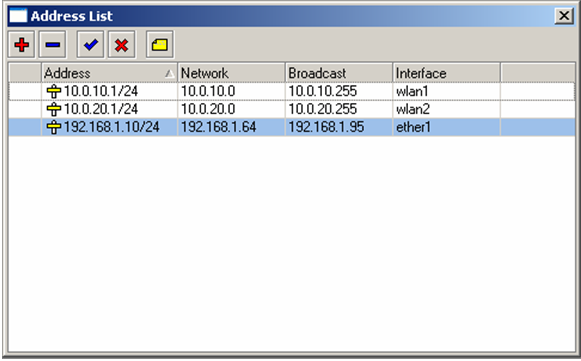Click the address icon beside 10.0.10.1/24
Screen dimensions: 581x361
(x=54, y=91)
